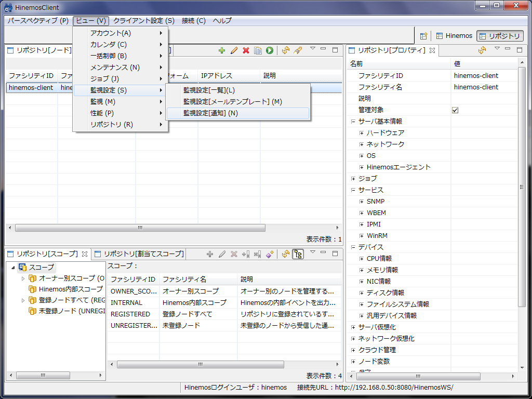Open the カレンダ (C) submenu
Viewport: 532px width, 399px height.
click(x=121, y=45)
